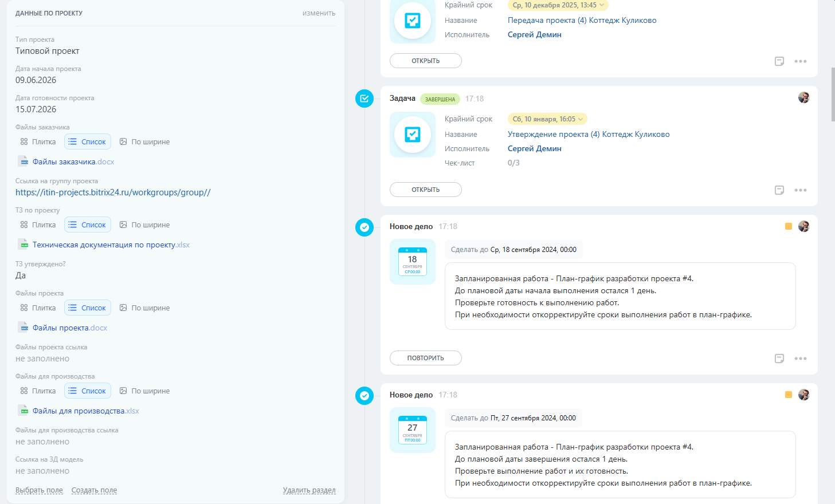Click the vertical scrollbar thumb of the timeline
Screen dimensions: 835x504
click(833, 94)
